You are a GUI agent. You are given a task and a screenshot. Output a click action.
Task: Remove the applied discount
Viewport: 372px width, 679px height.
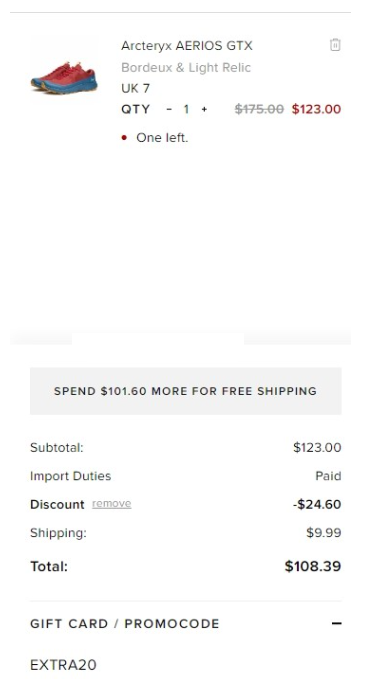[111, 504]
